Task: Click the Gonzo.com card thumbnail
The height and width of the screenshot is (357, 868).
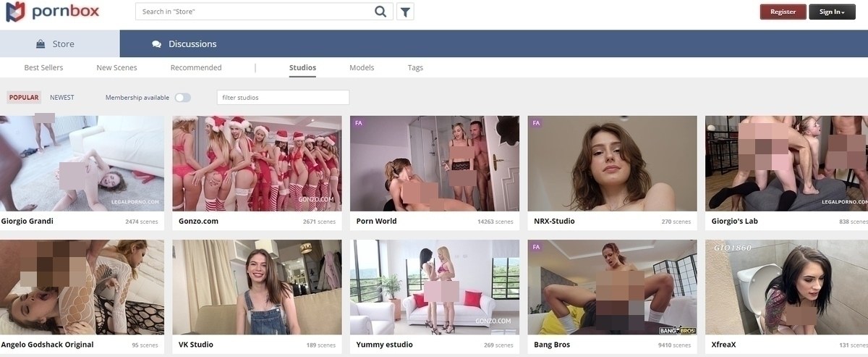Action: [257, 164]
